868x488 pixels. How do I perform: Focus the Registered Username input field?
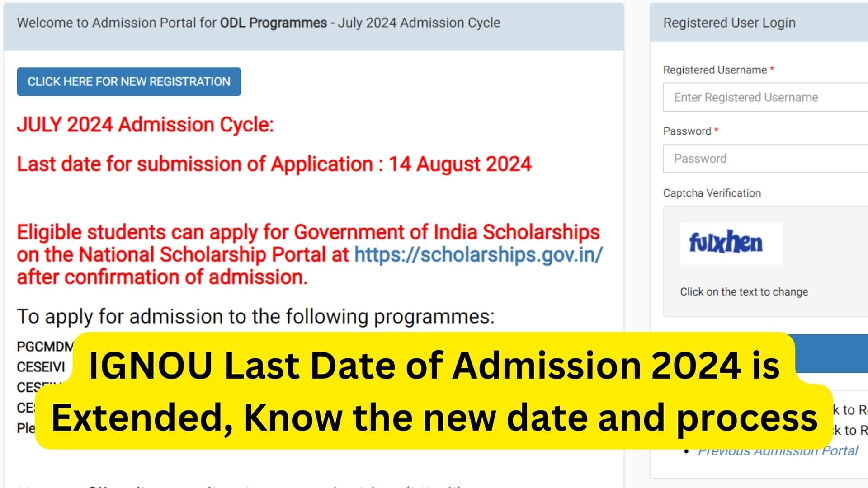click(764, 97)
